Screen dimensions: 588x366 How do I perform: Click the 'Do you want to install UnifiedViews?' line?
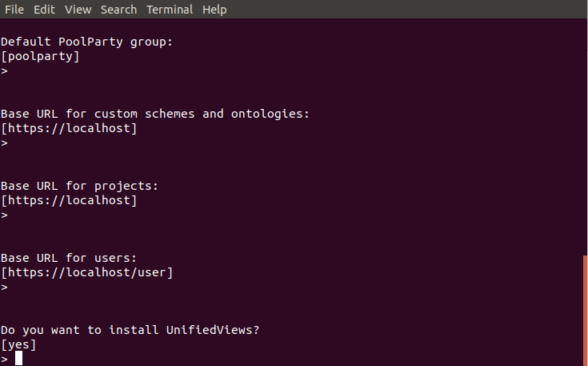pos(130,330)
